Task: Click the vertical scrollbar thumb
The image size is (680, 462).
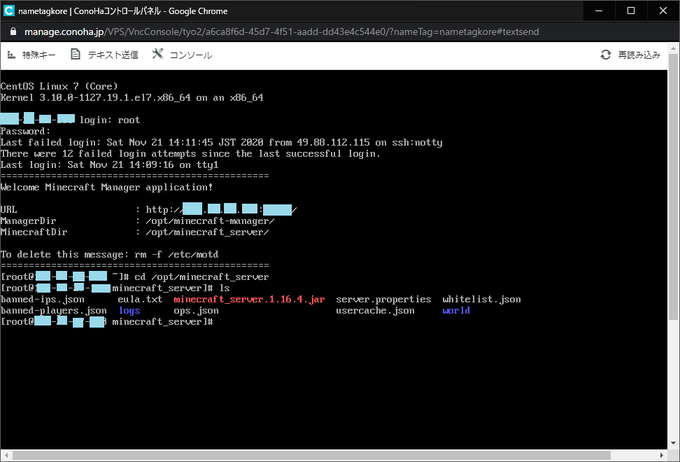Action: [x=673, y=188]
